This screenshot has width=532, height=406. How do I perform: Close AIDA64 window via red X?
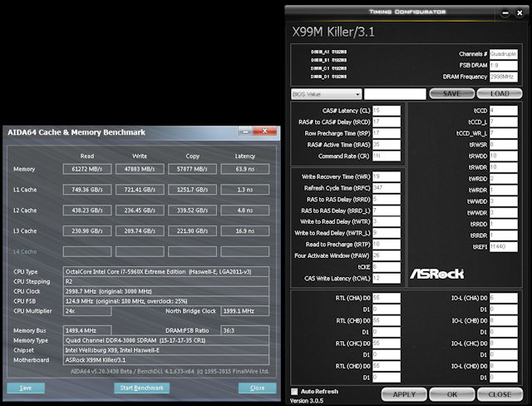(265, 131)
